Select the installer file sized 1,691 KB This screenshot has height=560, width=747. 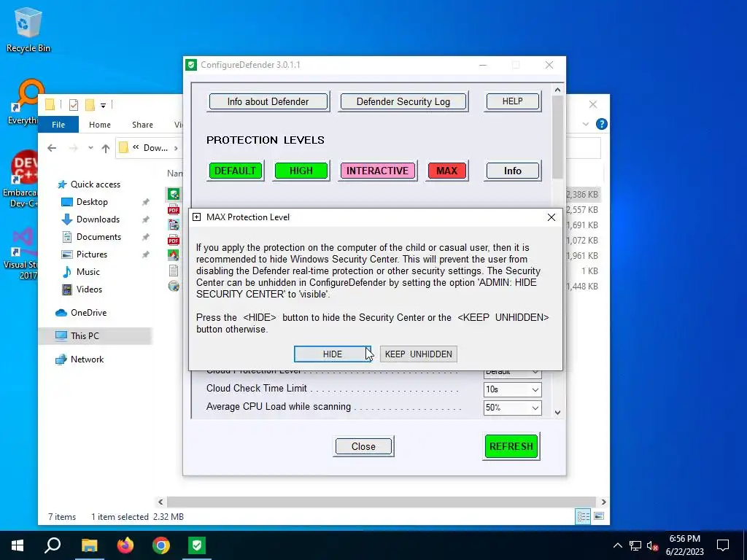tap(174, 225)
